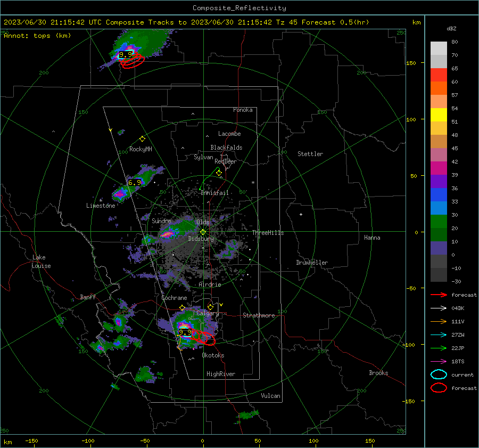Click the 'current' legend label
The image size is (479, 448).
click(462, 374)
